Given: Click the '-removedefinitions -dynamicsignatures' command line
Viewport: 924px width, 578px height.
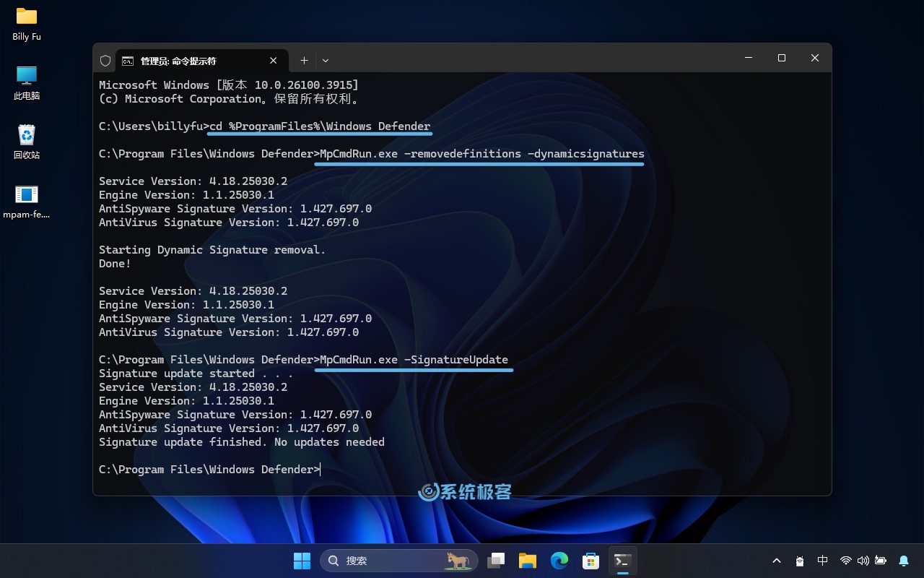Looking at the screenshot, I should pyautogui.click(x=523, y=154).
